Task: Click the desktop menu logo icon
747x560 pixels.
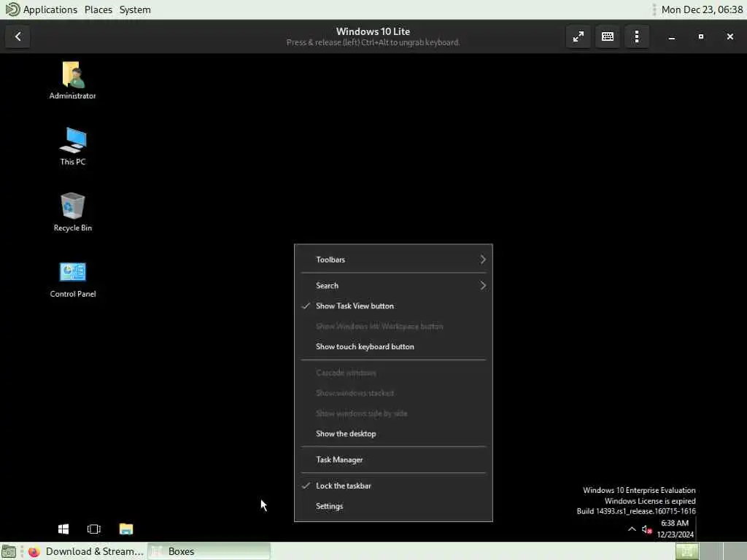Action: point(12,9)
